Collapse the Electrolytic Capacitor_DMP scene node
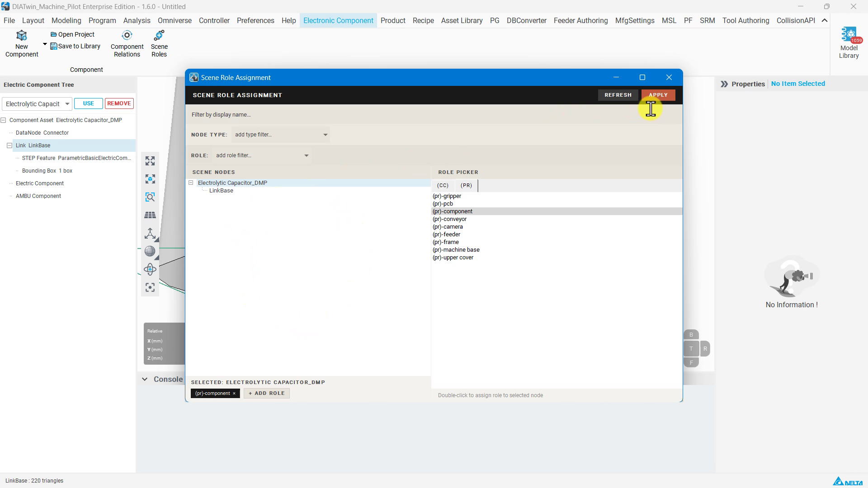 pyautogui.click(x=191, y=183)
